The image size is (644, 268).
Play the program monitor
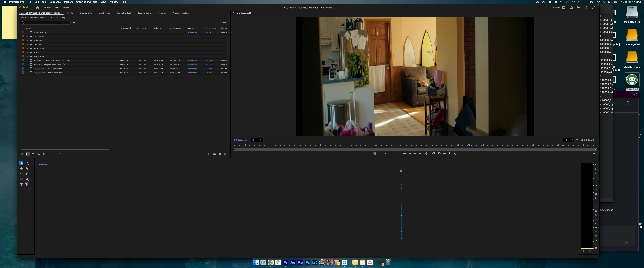(415, 154)
